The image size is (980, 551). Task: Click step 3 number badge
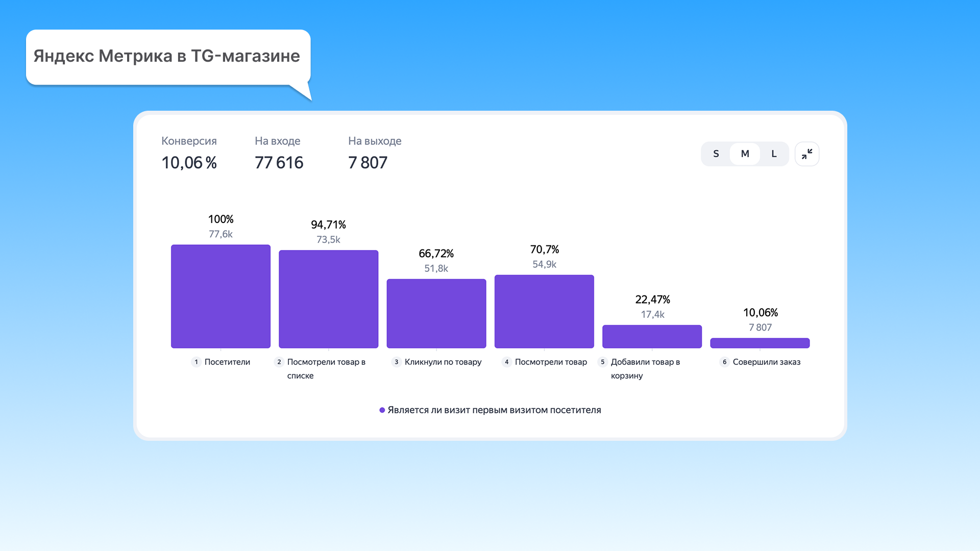(396, 362)
